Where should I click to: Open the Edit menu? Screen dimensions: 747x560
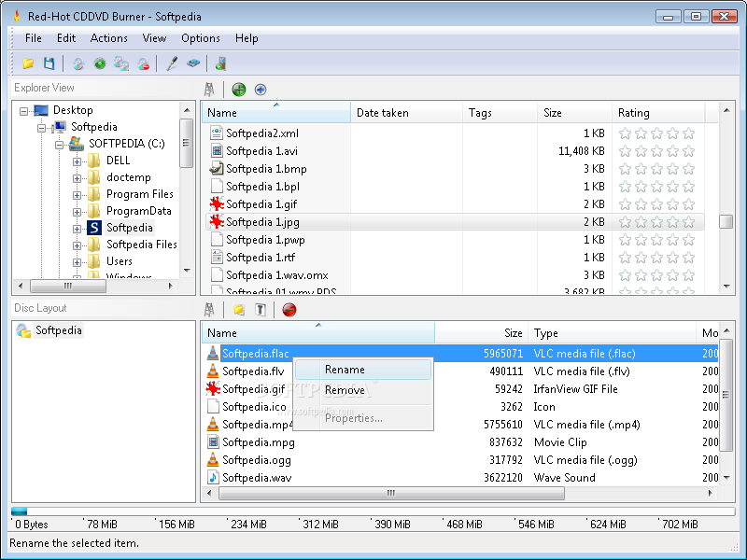coord(66,38)
